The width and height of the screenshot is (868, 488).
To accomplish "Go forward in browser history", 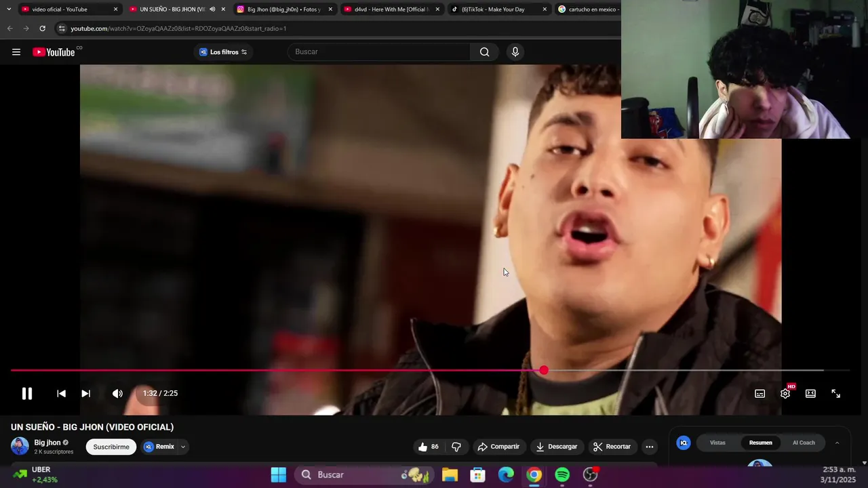I will coord(26,28).
